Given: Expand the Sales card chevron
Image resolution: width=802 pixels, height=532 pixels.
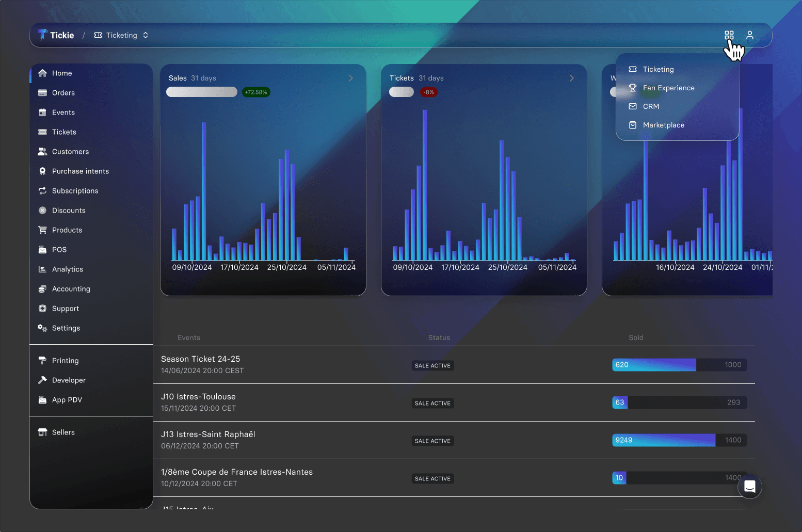Looking at the screenshot, I should coord(351,78).
